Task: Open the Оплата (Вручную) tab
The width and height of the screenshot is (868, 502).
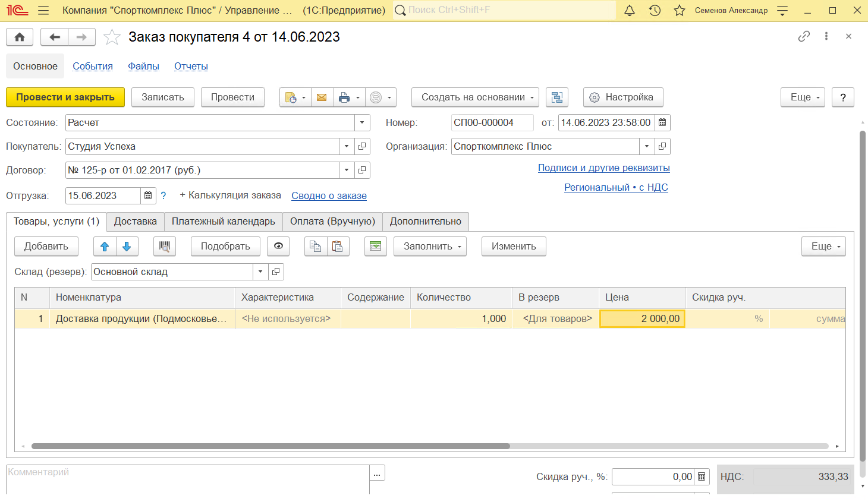Action: (x=332, y=222)
